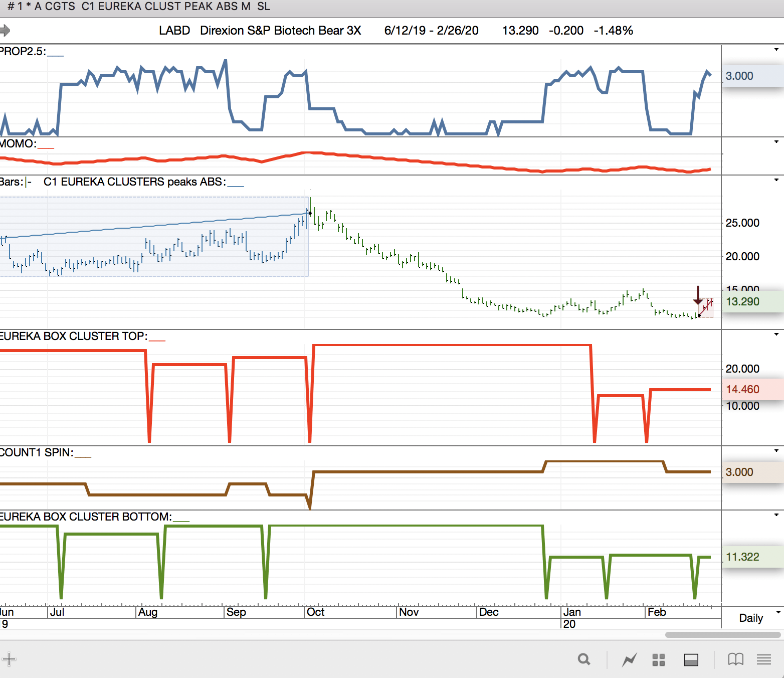Click the chart line tool icon

629,659
